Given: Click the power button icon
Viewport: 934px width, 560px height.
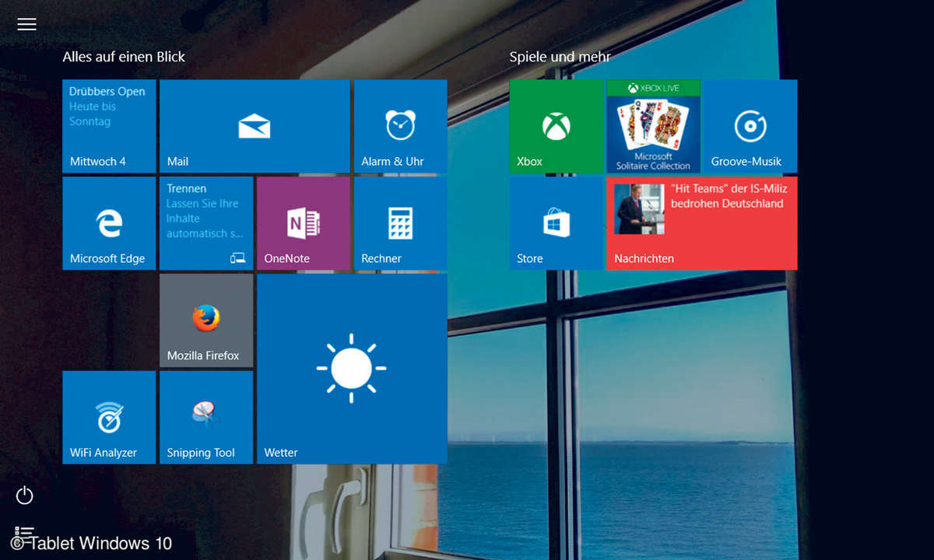Looking at the screenshot, I should point(25,495).
